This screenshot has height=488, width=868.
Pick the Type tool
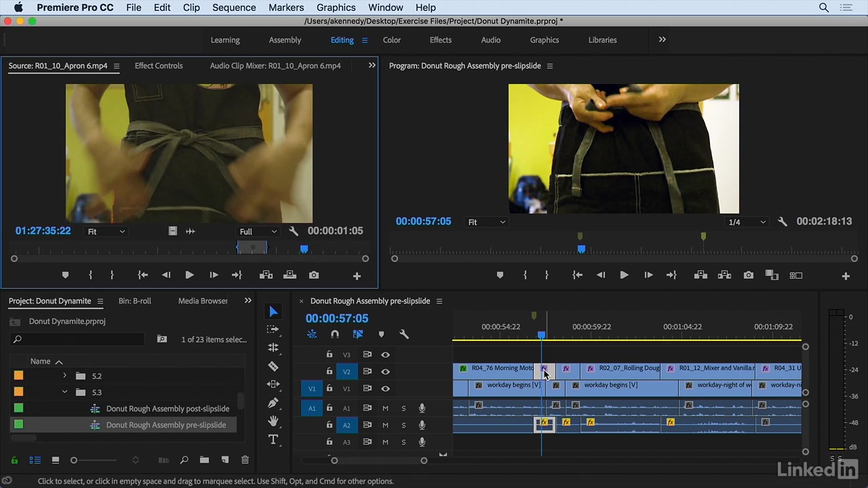click(x=273, y=439)
